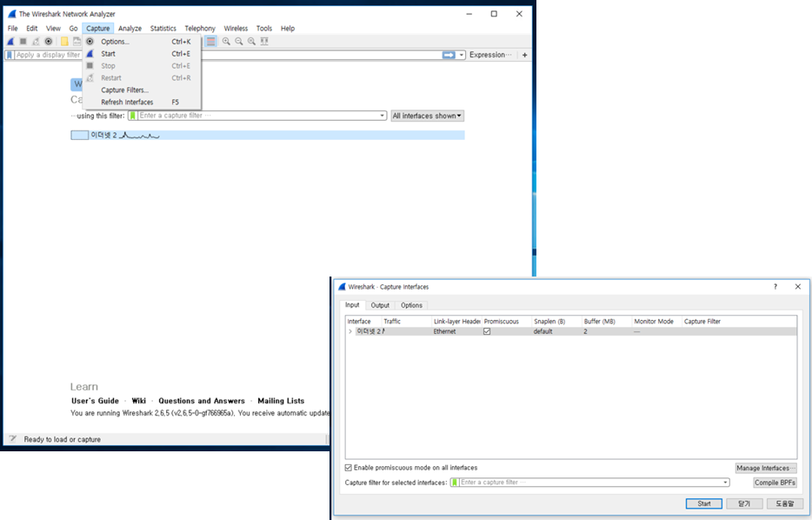Click the question mark help icon in dialog title
This screenshot has height=520, width=812.
775,286
